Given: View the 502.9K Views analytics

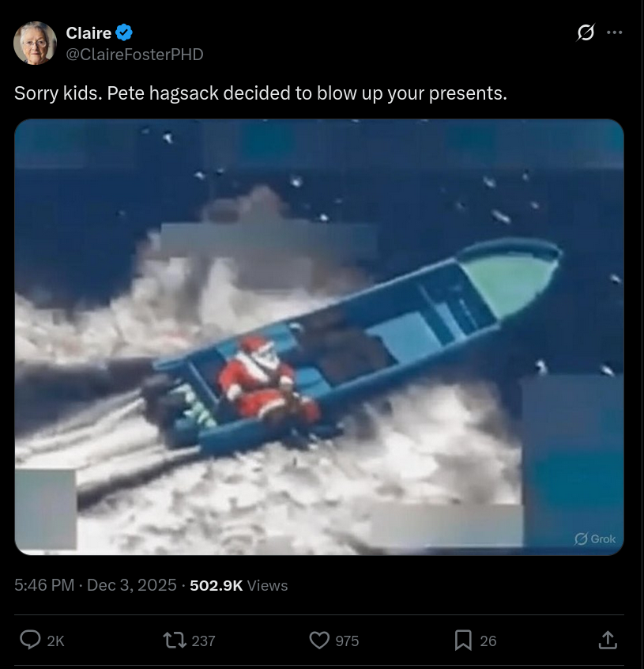Looking at the screenshot, I should 239,585.
